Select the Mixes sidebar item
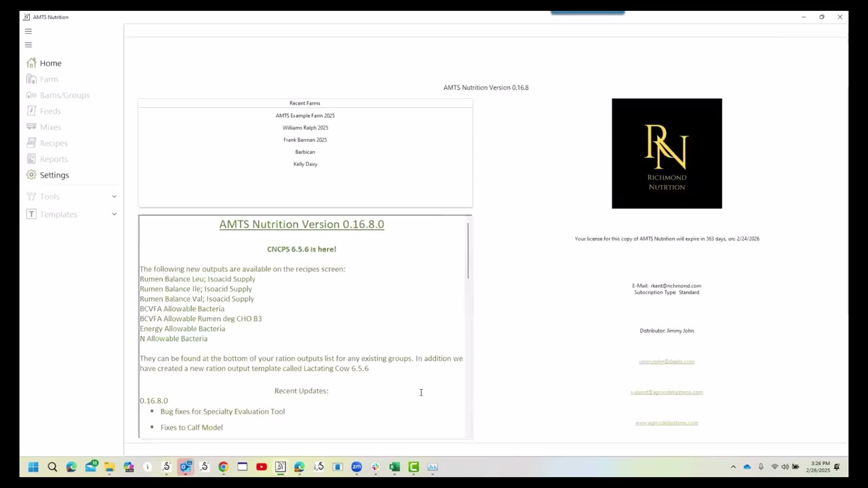 point(44,127)
